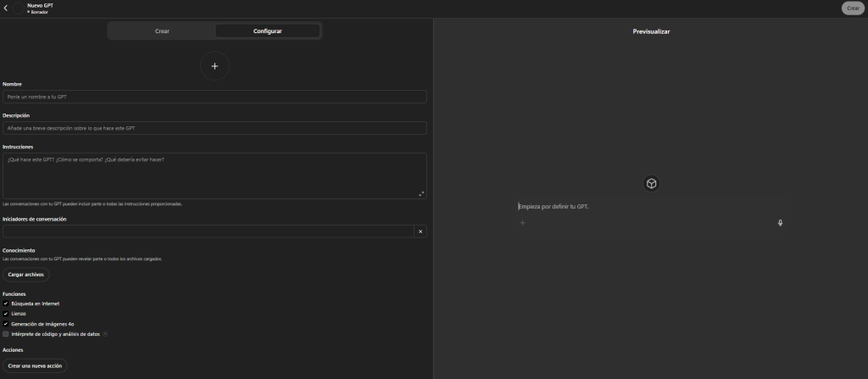
Task: Select the Configurar tab
Action: coord(267,31)
